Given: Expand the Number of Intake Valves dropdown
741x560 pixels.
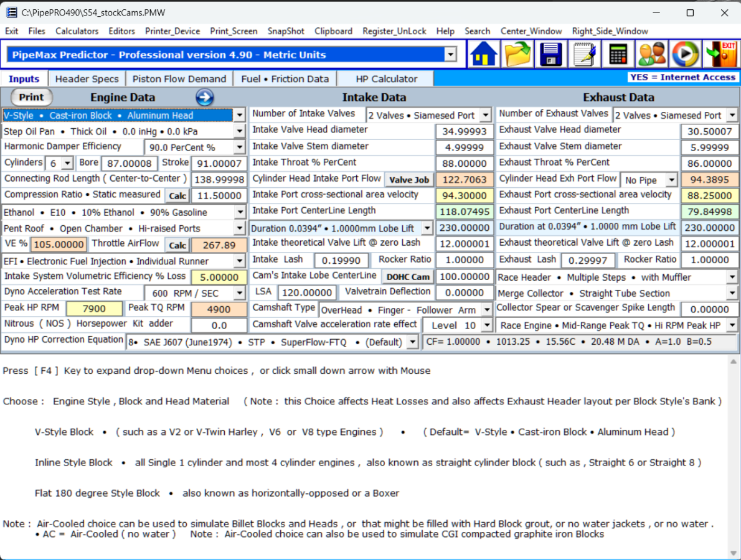Looking at the screenshot, I should click(x=486, y=116).
